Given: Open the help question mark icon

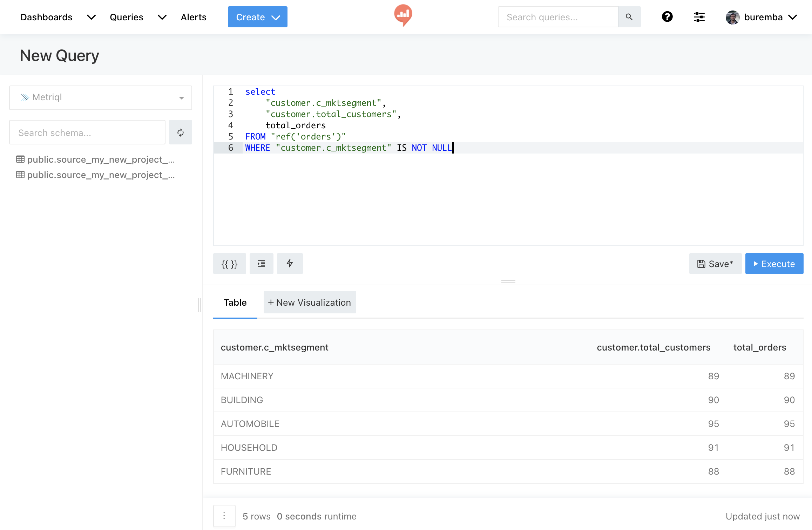Looking at the screenshot, I should [667, 17].
